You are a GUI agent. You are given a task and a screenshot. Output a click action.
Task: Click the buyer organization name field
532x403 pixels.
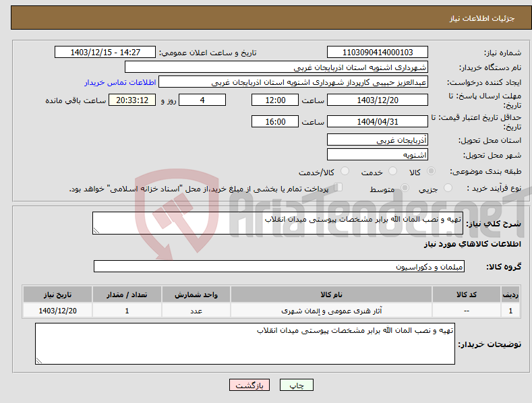click(x=276, y=67)
